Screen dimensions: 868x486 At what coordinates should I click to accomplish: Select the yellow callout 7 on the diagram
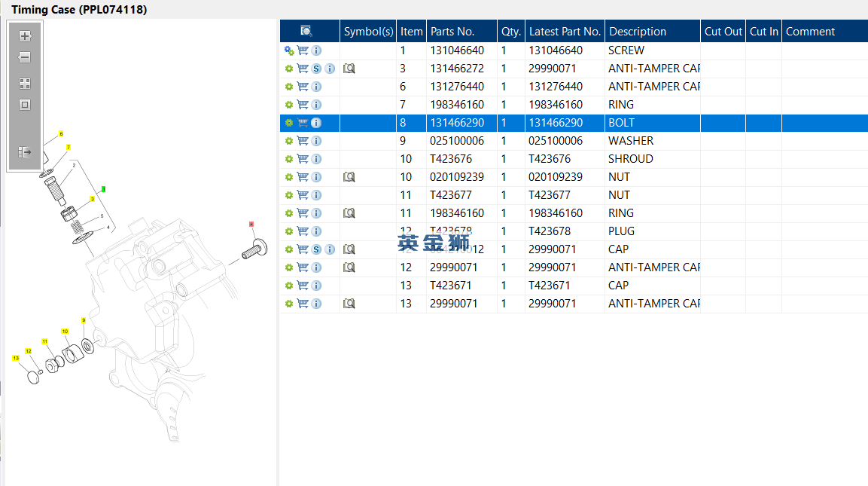pos(68,147)
